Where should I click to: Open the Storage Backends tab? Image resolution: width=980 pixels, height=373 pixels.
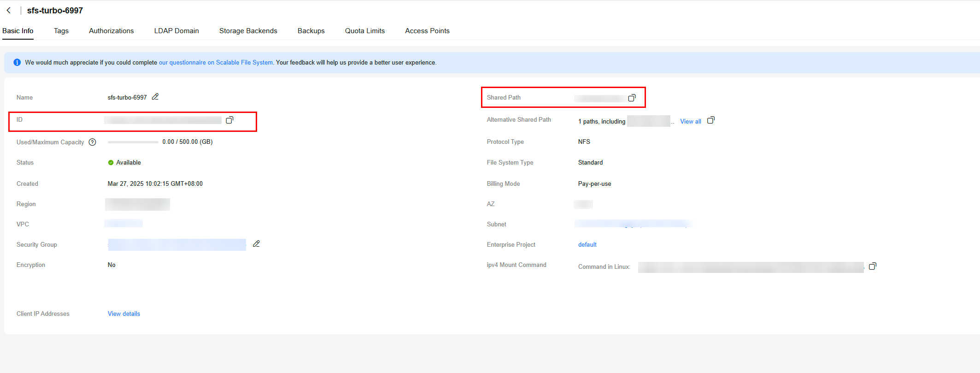(x=248, y=31)
